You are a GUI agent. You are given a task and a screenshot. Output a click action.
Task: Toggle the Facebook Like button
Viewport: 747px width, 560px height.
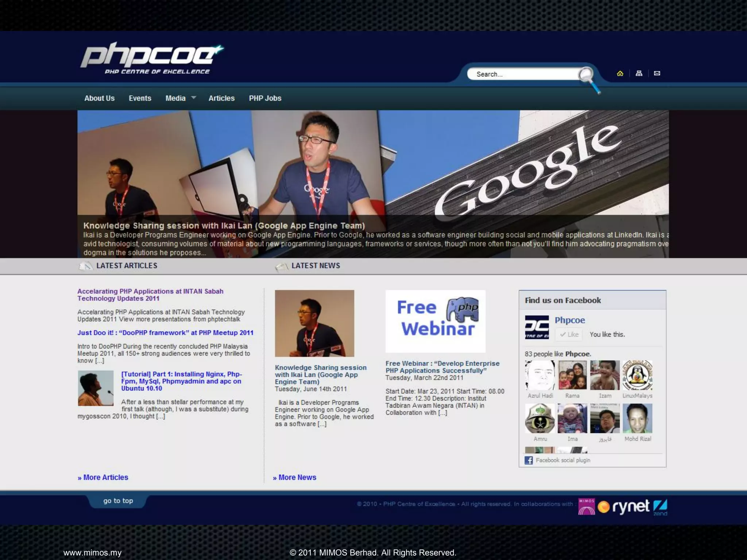coord(569,334)
